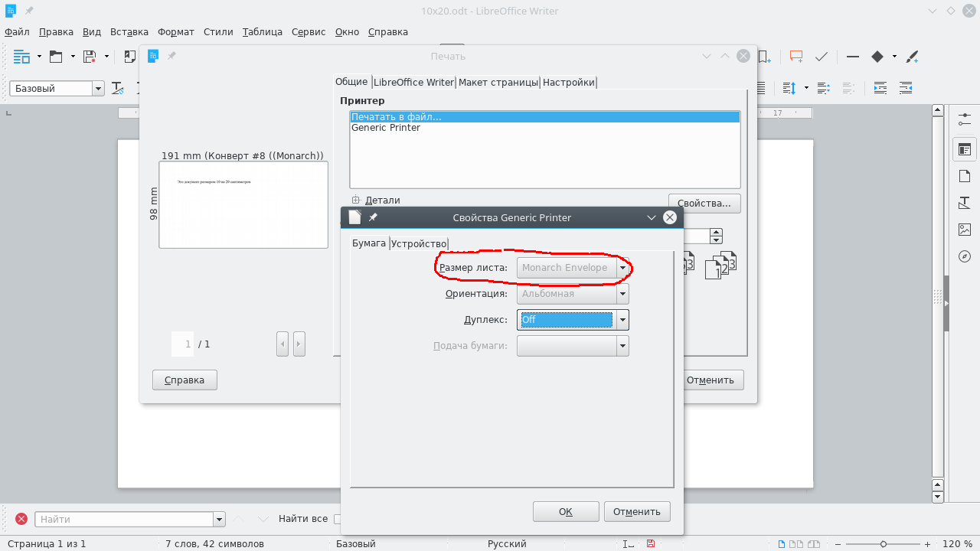Screen dimensions: 980x551
Task: Set line spacing via toolbar icon
Action: (x=790, y=88)
